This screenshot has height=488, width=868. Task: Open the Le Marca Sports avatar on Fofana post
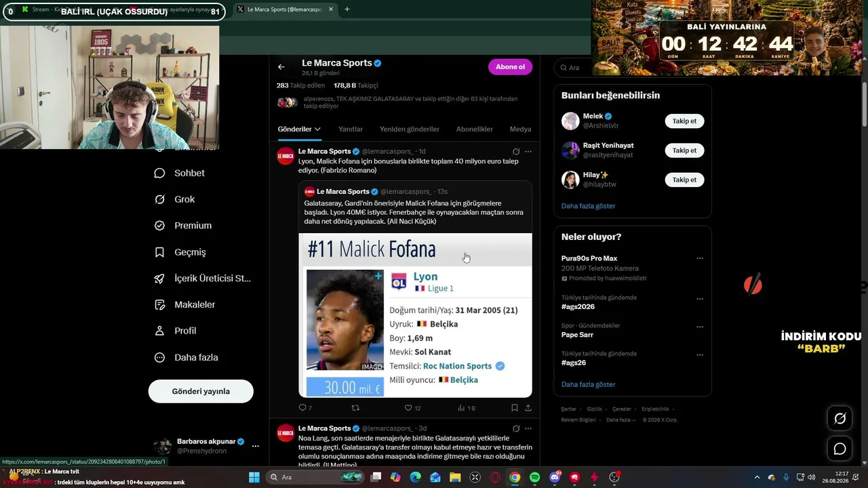click(x=285, y=156)
